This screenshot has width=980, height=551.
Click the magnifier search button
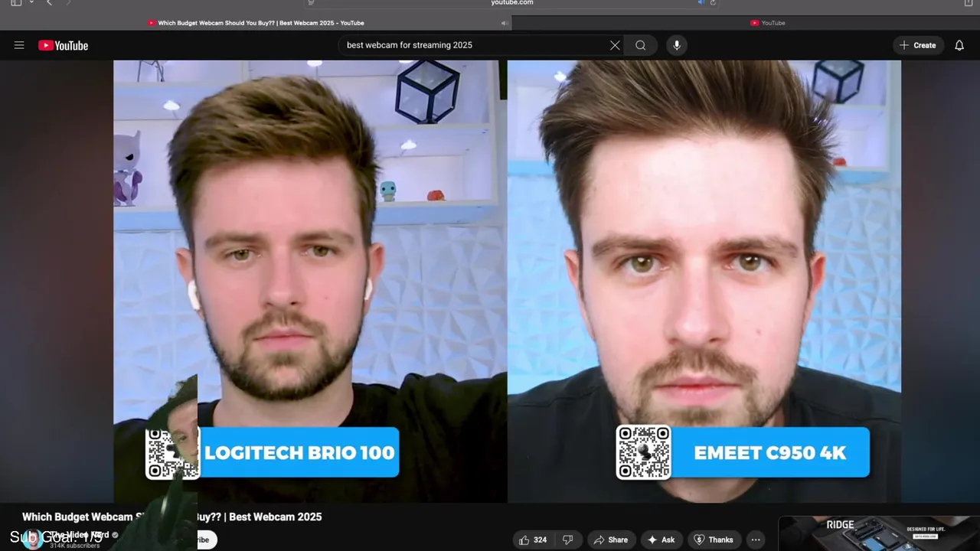[640, 45]
